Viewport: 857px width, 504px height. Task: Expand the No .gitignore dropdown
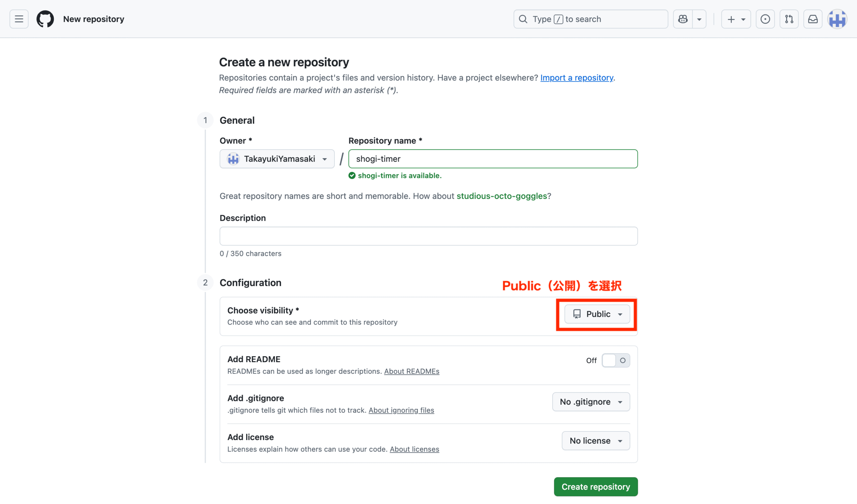pos(591,402)
